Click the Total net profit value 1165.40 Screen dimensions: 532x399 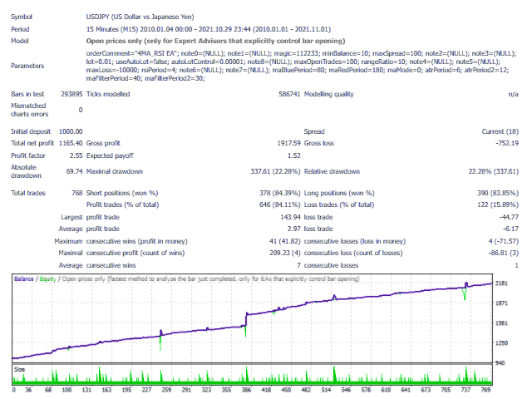click(x=71, y=143)
